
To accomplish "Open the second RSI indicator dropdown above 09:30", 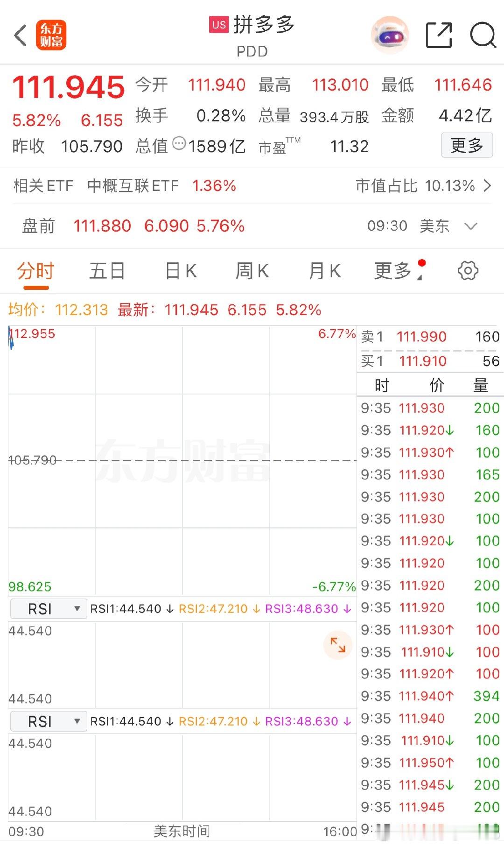I will [x=48, y=721].
